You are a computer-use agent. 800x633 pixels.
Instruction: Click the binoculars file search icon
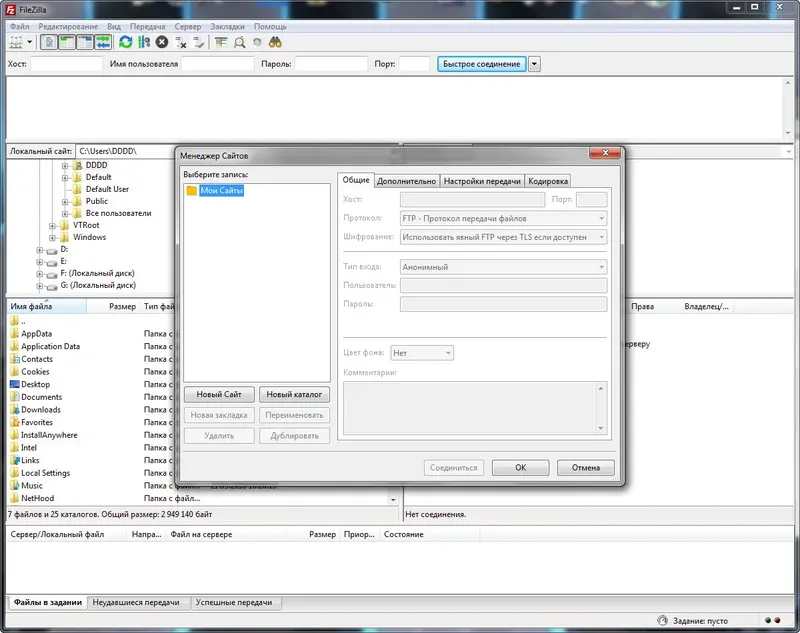coord(275,42)
